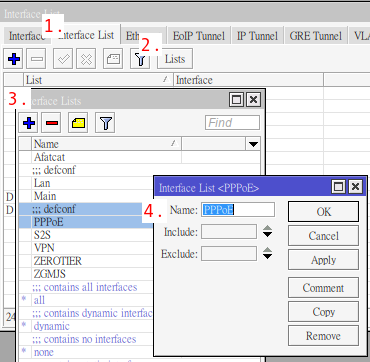Maximize the Interface List <PPPoE> dialog
Viewport: 370px width, 362px height.
click(x=339, y=187)
